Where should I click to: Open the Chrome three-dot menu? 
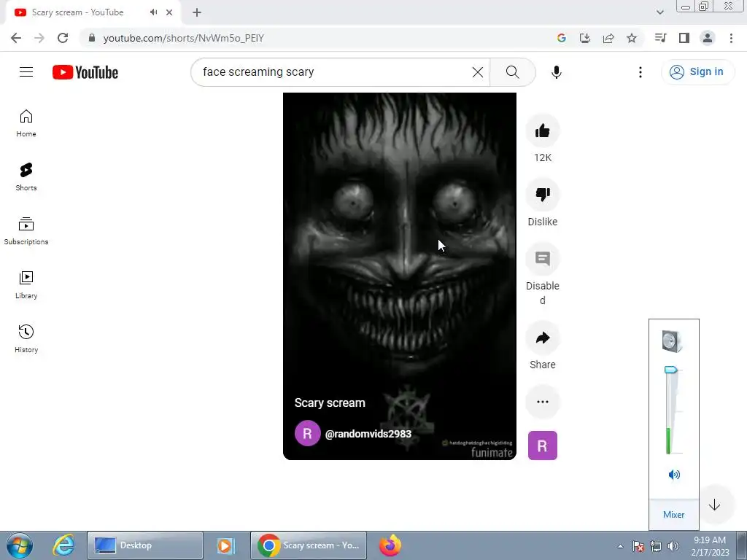click(731, 38)
